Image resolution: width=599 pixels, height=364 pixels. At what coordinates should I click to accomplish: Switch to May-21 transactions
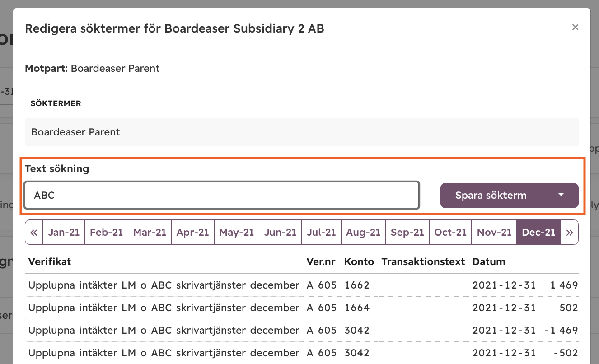click(236, 232)
